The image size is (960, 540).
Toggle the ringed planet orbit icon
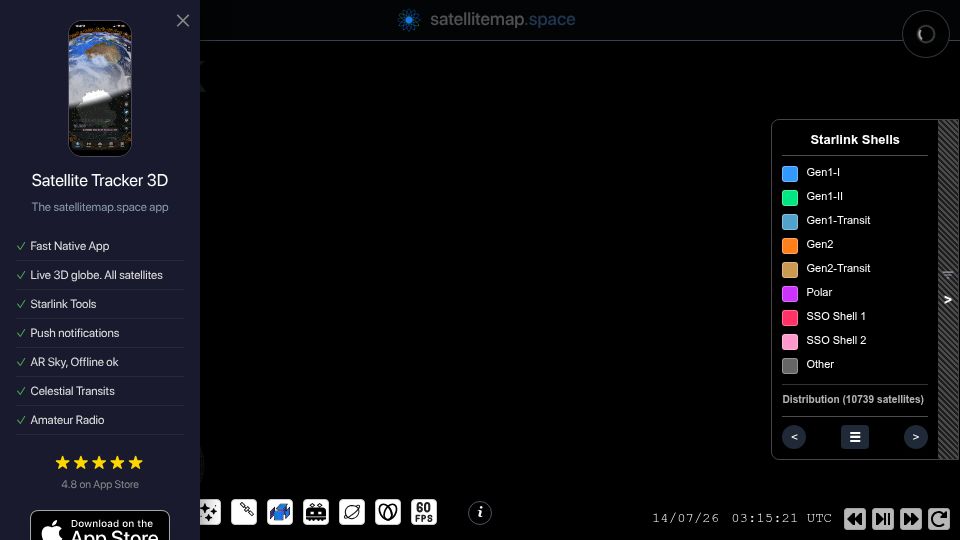click(x=352, y=512)
